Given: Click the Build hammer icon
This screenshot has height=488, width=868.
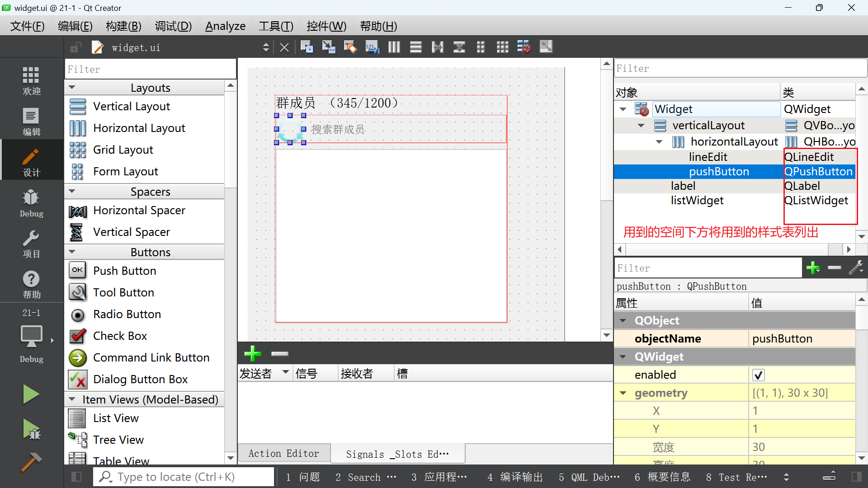Looking at the screenshot, I should point(31,462).
